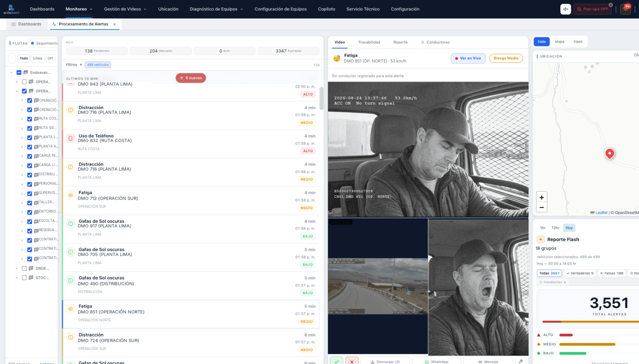Screen dimensions: 639x364
Task: Zoom in on the map with plus
Action: (x=542, y=197)
